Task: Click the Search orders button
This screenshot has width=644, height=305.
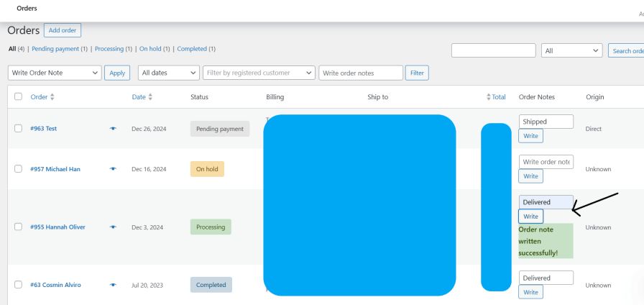Action: pos(626,51)
